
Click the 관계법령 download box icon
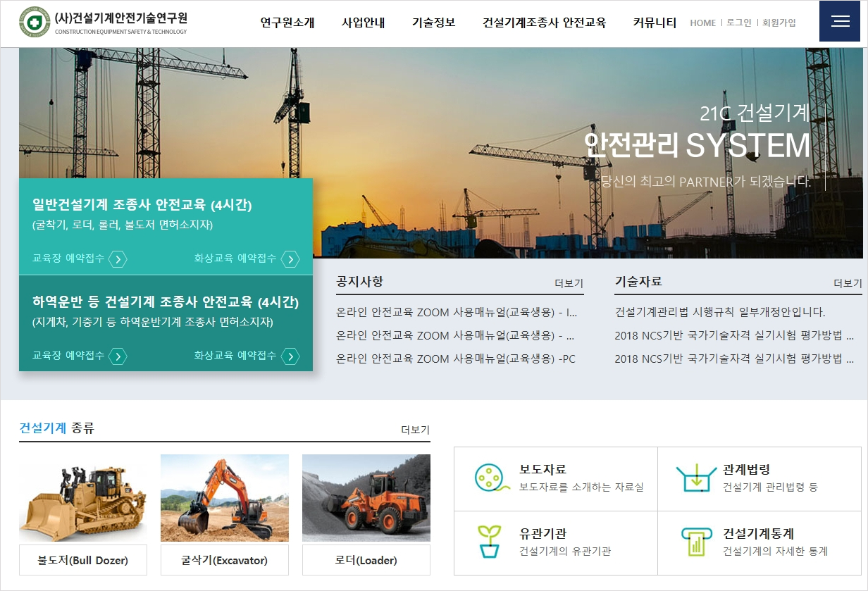(696, 478)
